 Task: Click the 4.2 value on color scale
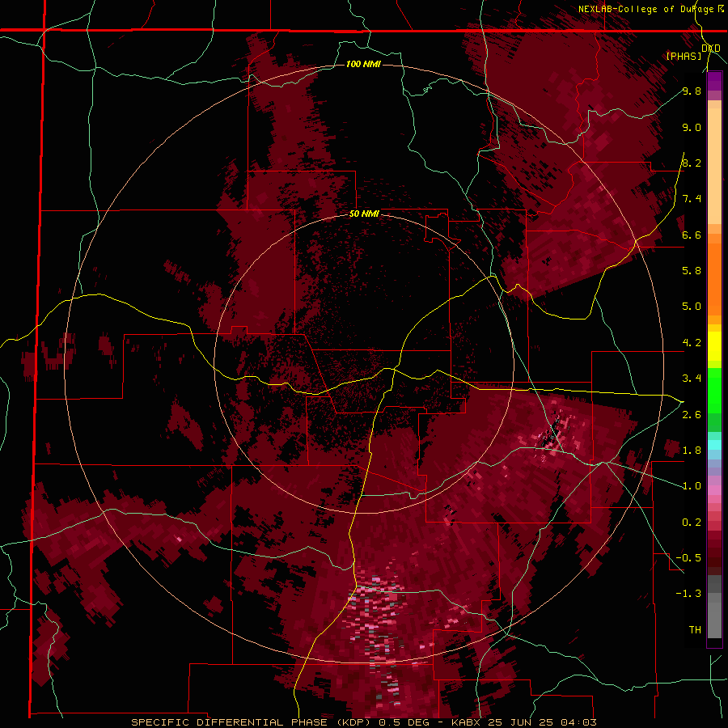pyautogui.click(x=692, y=343)
